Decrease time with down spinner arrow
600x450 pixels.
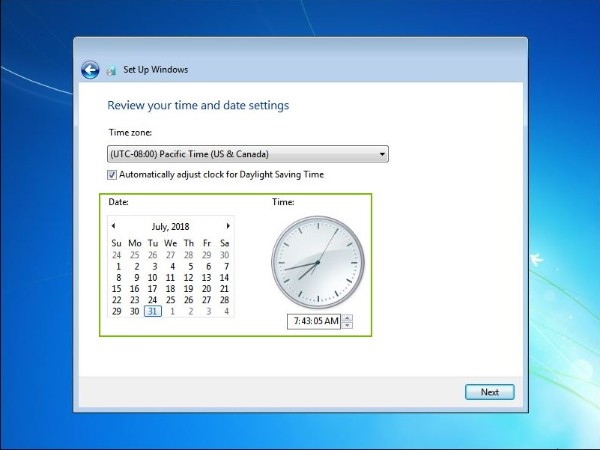(x=347, y=325)
